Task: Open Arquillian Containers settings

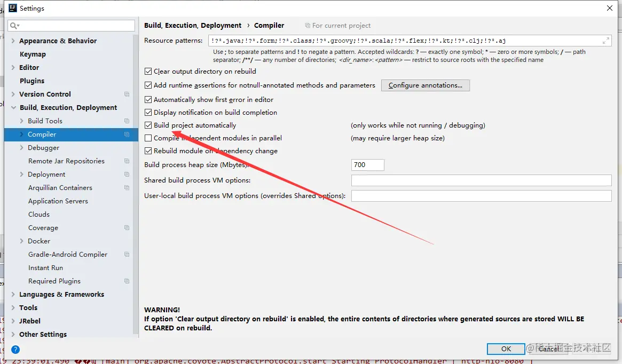Action: click(60, 187)
